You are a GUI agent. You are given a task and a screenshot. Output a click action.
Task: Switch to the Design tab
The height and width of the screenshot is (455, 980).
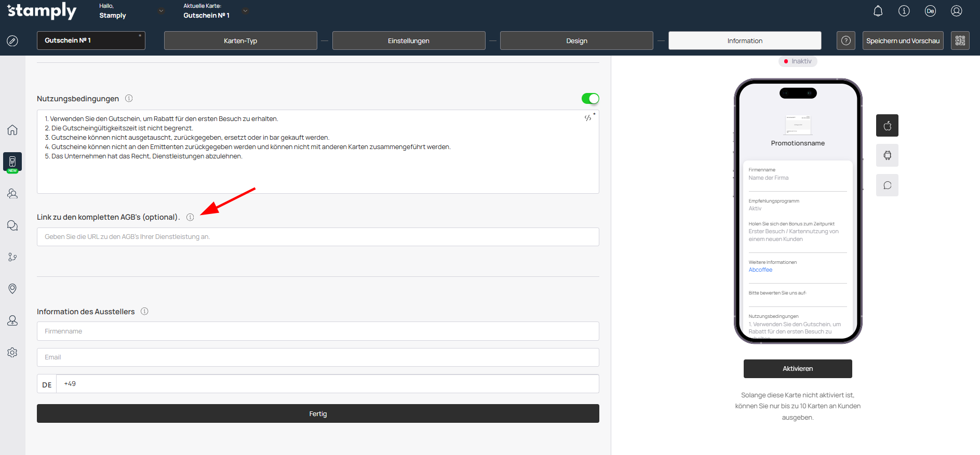point(576,41)
